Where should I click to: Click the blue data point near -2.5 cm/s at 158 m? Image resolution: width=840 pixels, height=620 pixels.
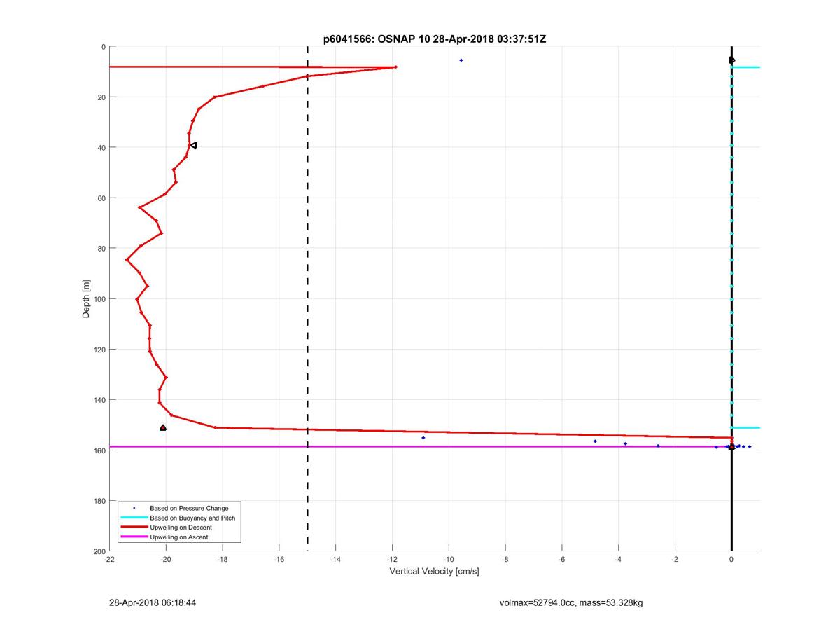coord(658,446)
